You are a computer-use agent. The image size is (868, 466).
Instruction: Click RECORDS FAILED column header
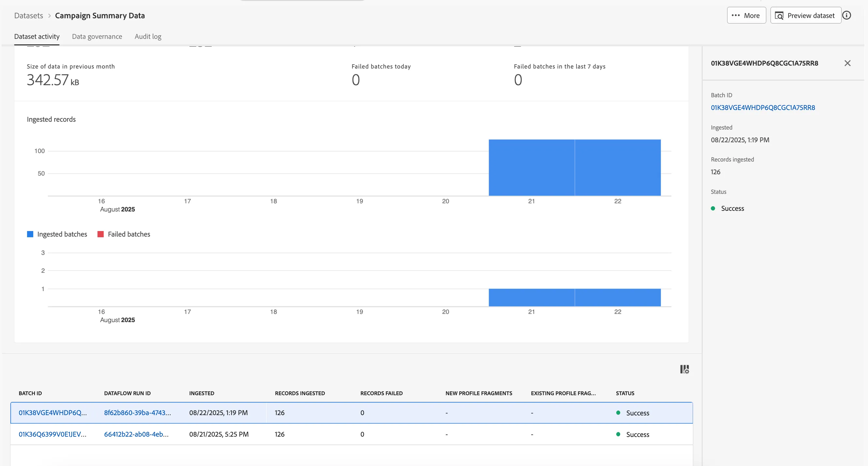[x=382, y=393]
